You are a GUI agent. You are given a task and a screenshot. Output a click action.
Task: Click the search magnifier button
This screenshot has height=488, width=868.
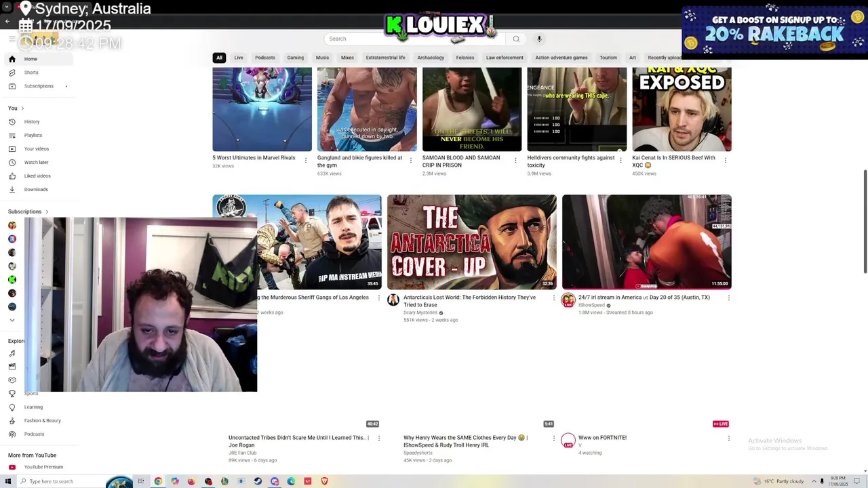[x=516, y=39]
